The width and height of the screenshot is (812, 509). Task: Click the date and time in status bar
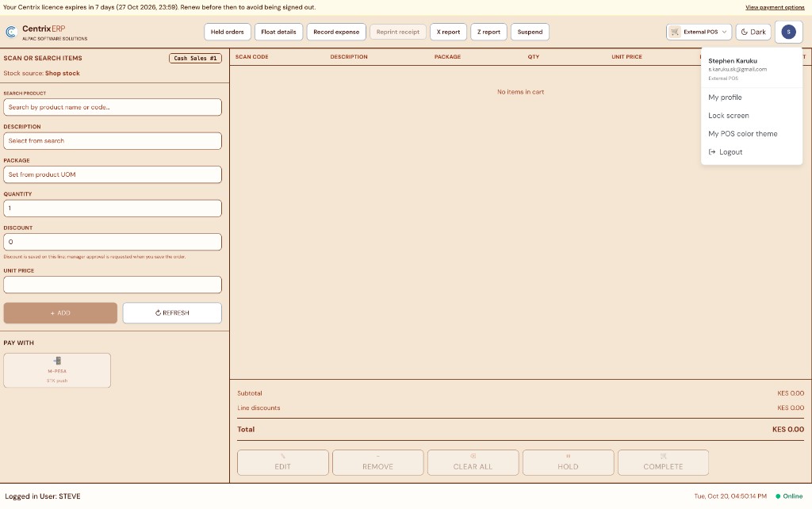730,496
